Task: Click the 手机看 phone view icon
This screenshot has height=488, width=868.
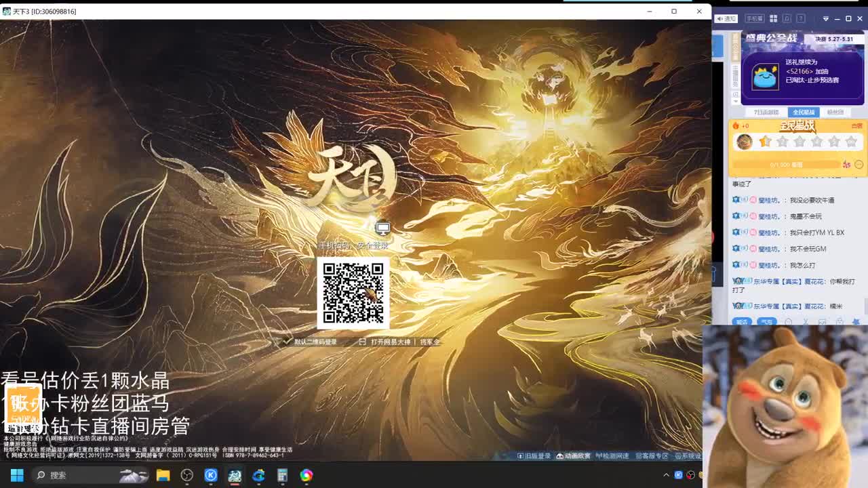Action: point(754,18)
